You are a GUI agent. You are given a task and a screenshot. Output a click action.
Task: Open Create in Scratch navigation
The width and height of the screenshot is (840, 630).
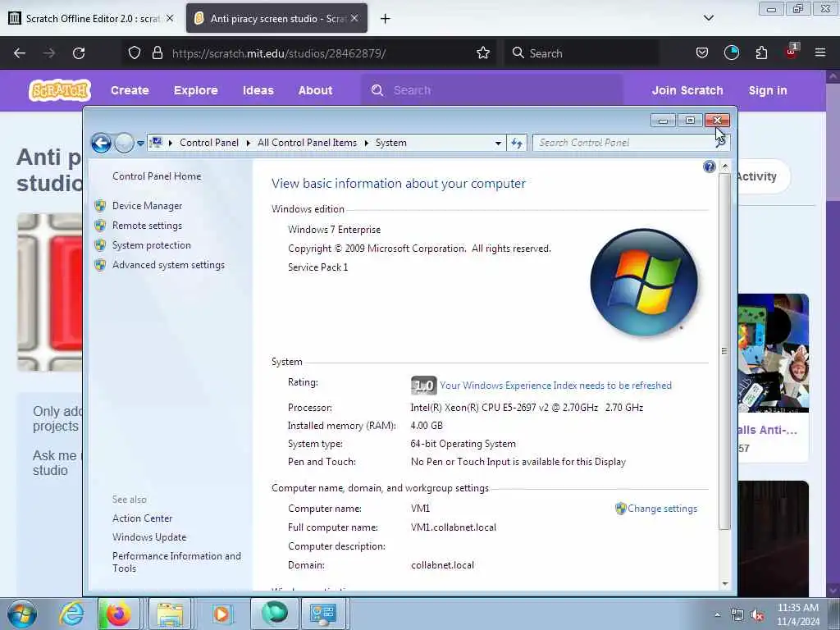[x=130, y=90]
